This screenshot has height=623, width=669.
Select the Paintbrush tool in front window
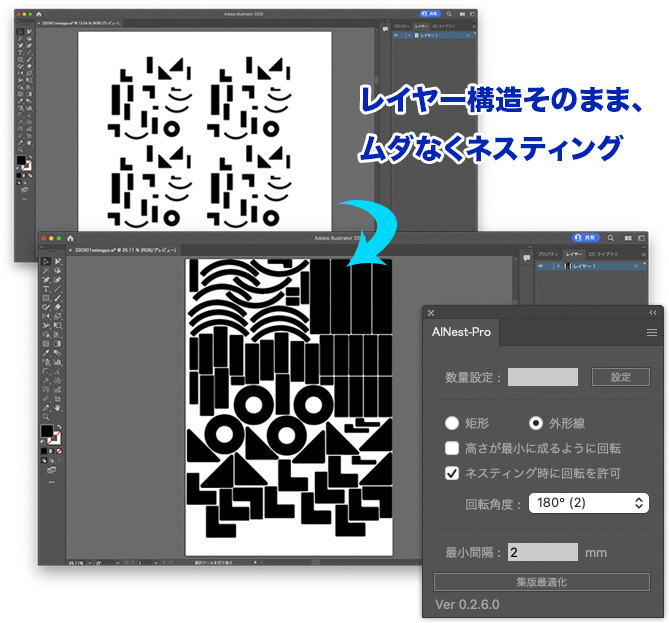(58, 298)
